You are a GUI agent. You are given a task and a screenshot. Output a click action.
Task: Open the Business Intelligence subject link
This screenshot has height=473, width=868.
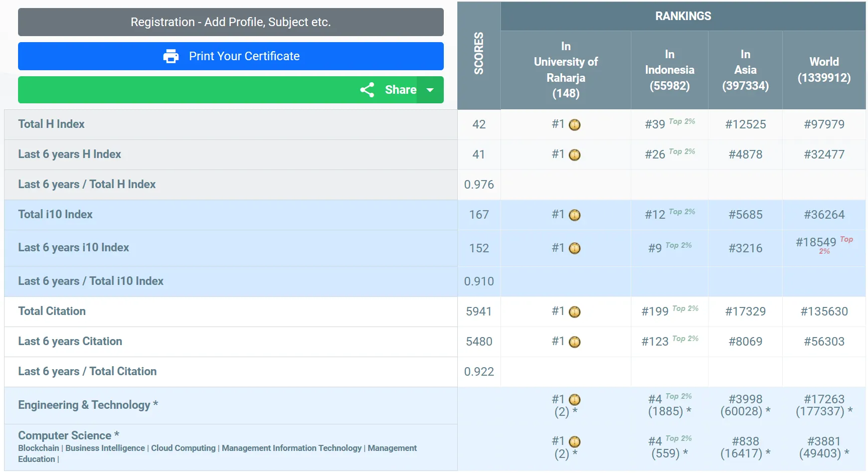[105, 448]
